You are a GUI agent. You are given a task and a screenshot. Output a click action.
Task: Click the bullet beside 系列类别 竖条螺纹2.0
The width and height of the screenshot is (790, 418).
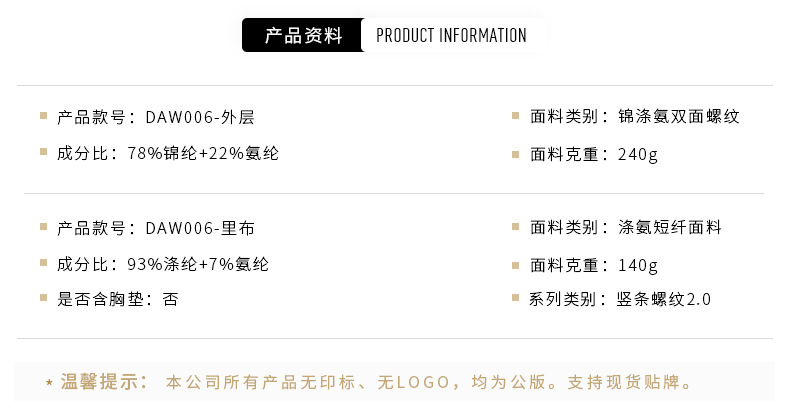(x=516, y=298)
